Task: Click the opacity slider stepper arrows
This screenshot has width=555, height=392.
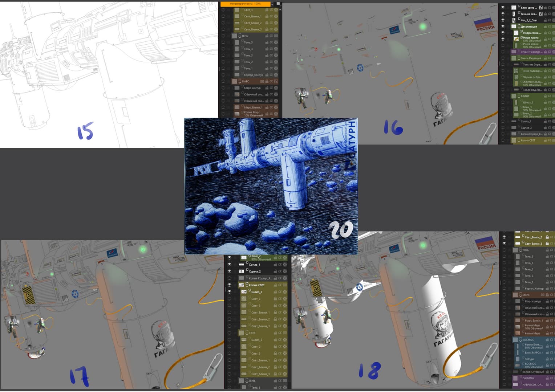Action: 272,4
